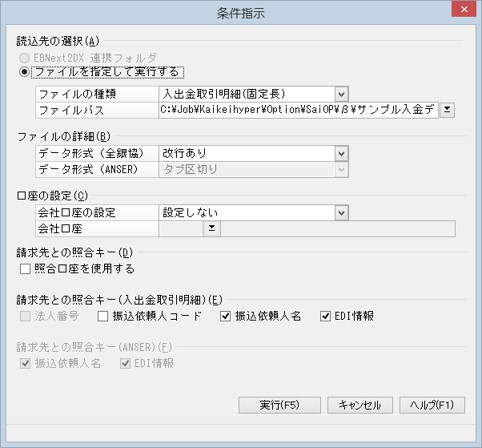Click the 会社口座 code input field
The height and width of the screenshot is (448, 482).
(181, 229)
